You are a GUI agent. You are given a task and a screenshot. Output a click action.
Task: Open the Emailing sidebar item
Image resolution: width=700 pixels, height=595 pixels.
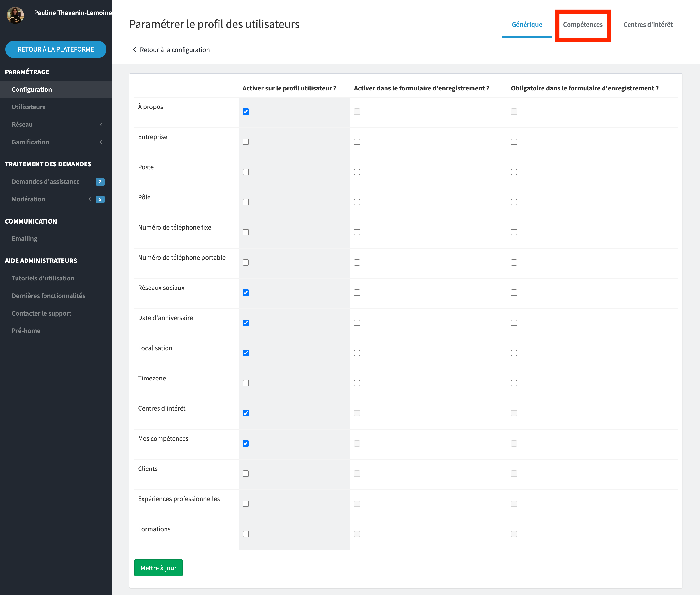[24, 238]
